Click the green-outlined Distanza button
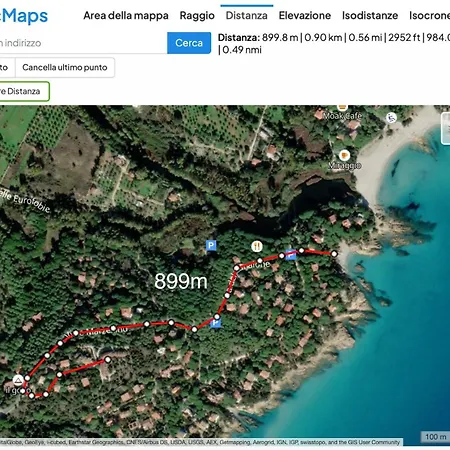 [x=25, y=91]
